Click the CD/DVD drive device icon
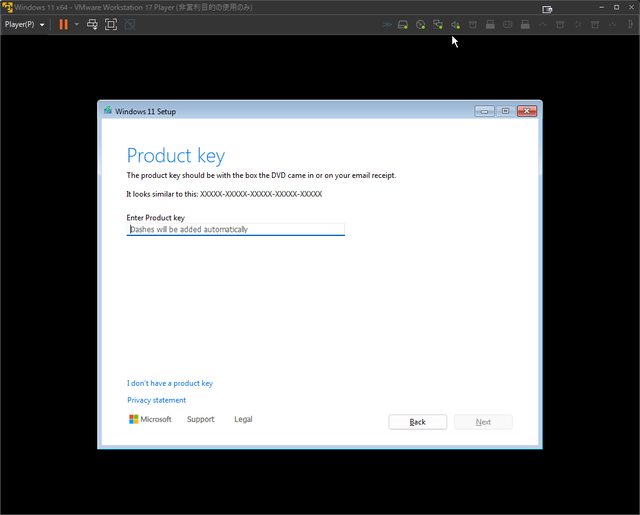The width and height of the screenshot is (640, 515). click(x=421, y=24)
